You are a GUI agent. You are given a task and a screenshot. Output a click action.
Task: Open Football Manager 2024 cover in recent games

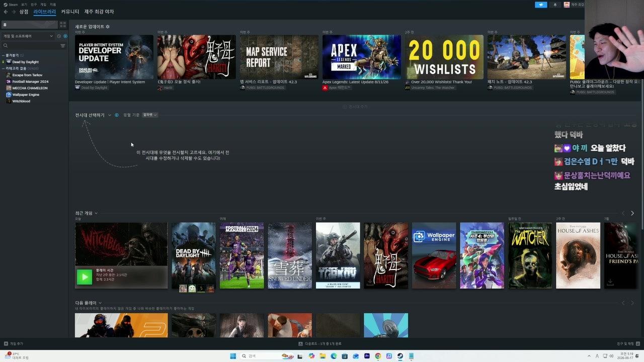click(x=242, y=255)
